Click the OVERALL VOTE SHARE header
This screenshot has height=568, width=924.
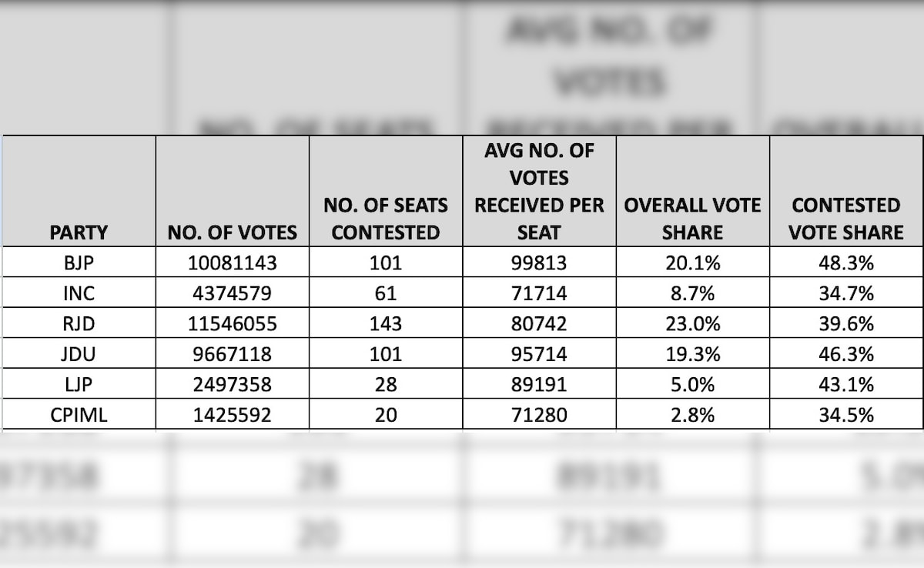(x=692, y=219)
